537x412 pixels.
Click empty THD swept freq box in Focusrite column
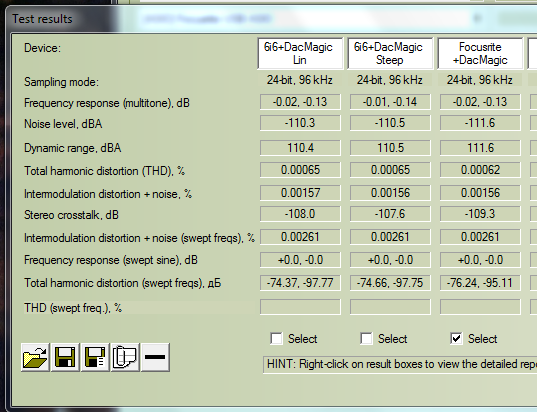tap(480, 307)
